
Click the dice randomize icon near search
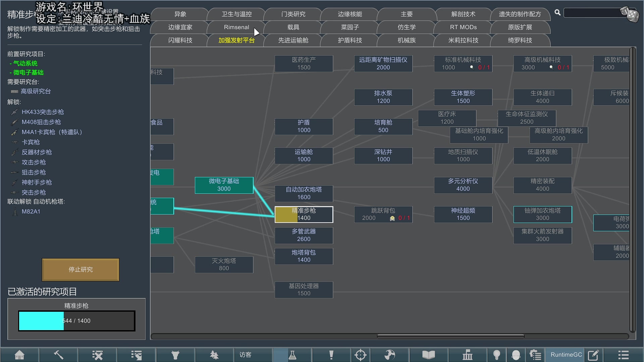point(630,14)
